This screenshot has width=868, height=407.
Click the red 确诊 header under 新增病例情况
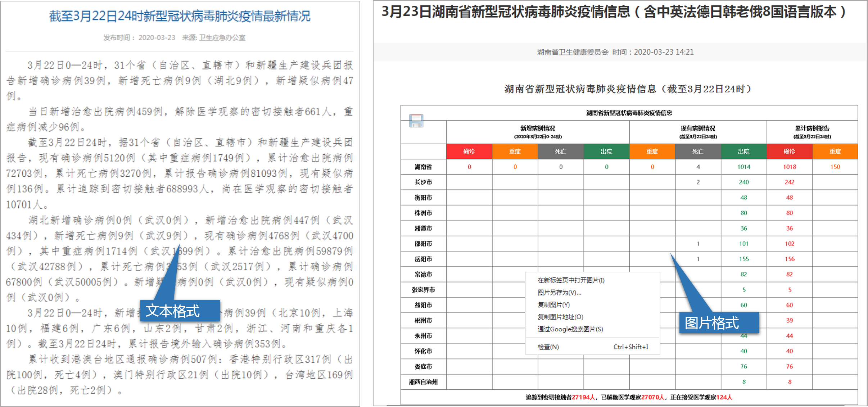point(469,152)
